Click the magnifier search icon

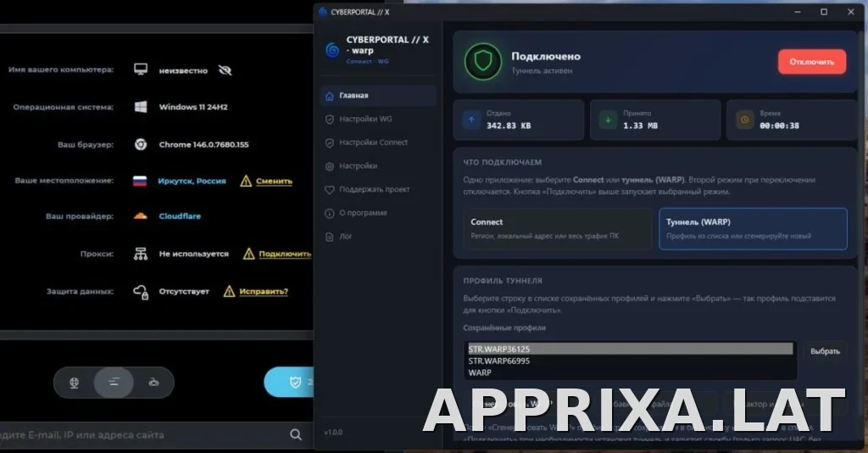(296, 434)
